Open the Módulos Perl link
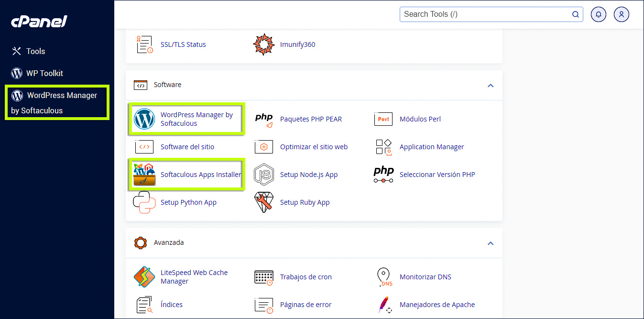Screen dimensions: 644x319 point(420,119)
